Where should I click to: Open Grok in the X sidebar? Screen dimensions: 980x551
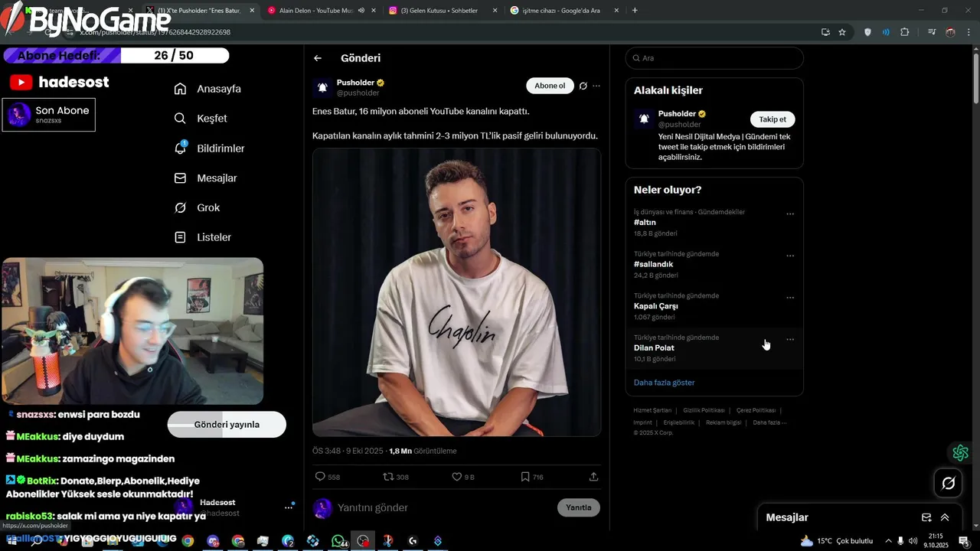[x=197, y=208]
